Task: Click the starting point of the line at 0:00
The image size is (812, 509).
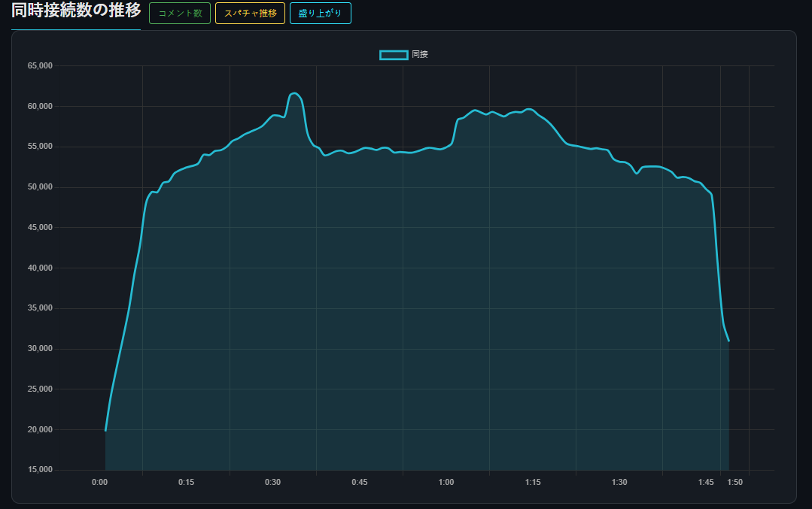Action: [105, 430]
